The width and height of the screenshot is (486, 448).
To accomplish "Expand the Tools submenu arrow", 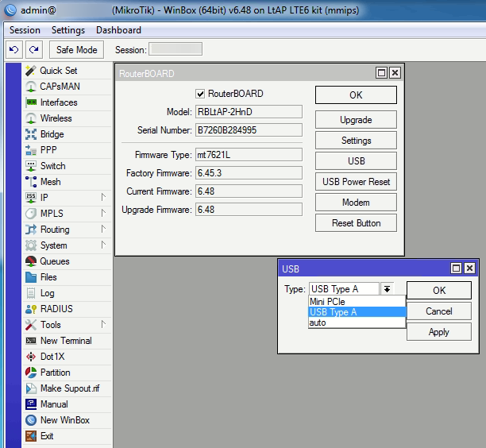I will pyautogui.click(x=103, y=324).
